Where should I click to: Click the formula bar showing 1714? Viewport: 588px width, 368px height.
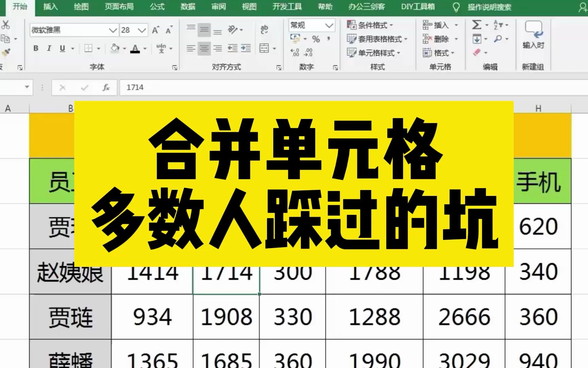(x=353, y=88)
